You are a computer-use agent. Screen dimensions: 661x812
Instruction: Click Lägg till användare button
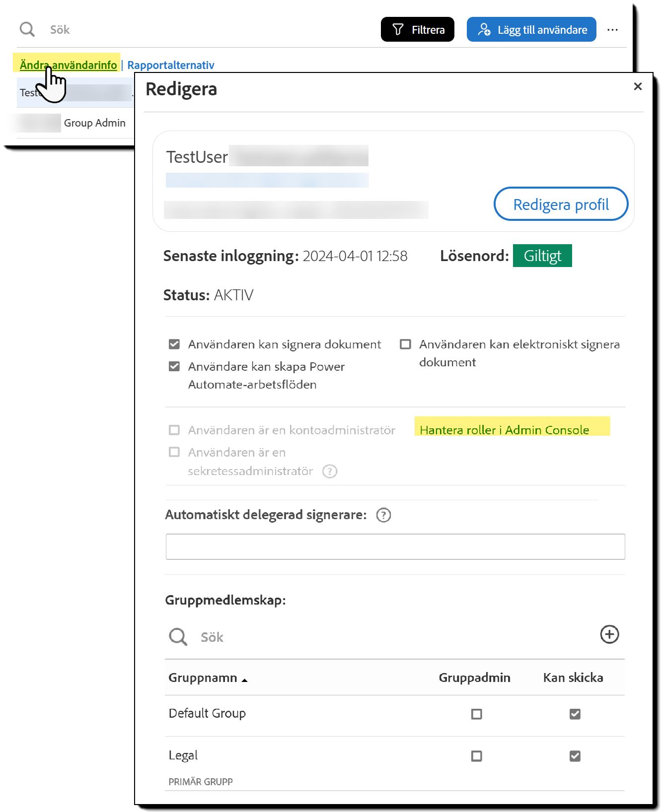point(531,30)
